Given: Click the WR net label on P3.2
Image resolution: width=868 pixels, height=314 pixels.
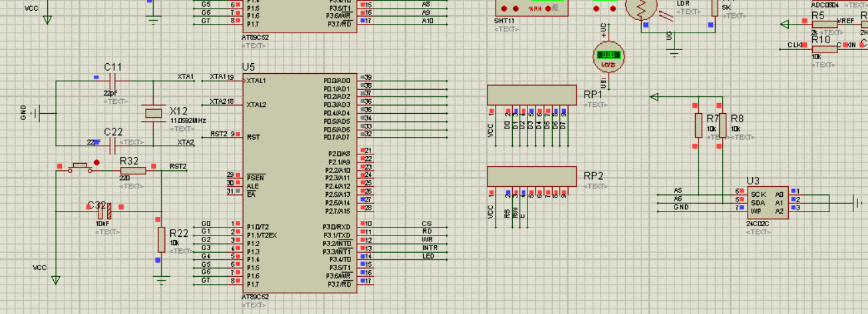Looking at the screenshot, I should click(428, 239).
